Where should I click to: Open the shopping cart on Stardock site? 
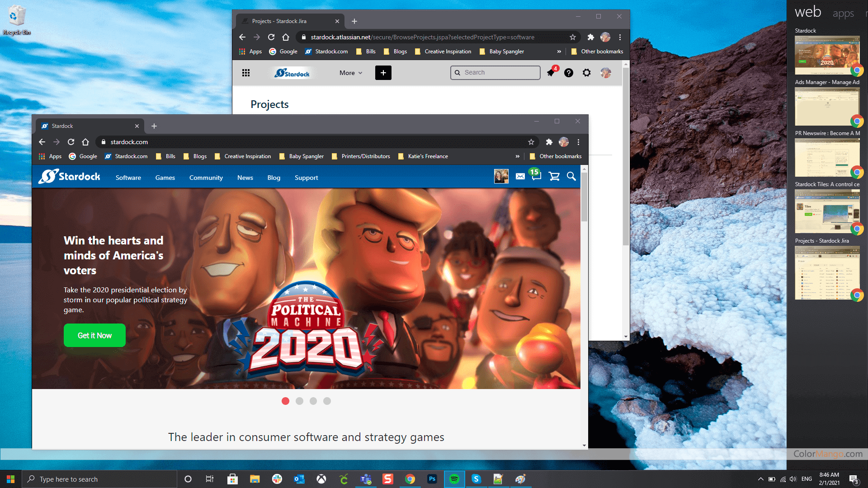pyautogui.click(x=554, y=176)
